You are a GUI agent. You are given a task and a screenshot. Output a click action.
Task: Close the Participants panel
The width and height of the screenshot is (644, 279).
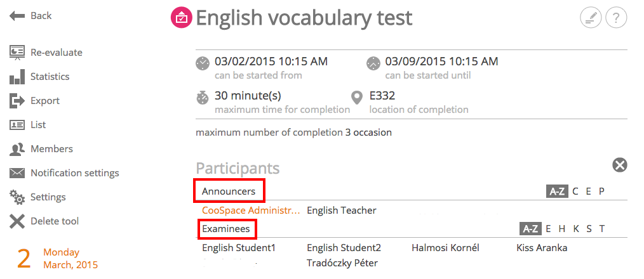pos(620,165)
